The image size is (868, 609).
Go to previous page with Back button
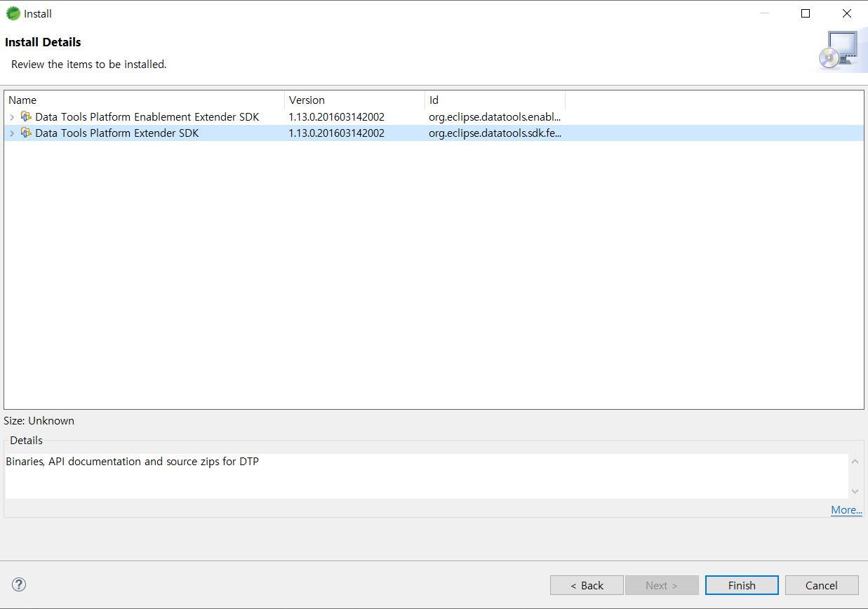point(587,585)
